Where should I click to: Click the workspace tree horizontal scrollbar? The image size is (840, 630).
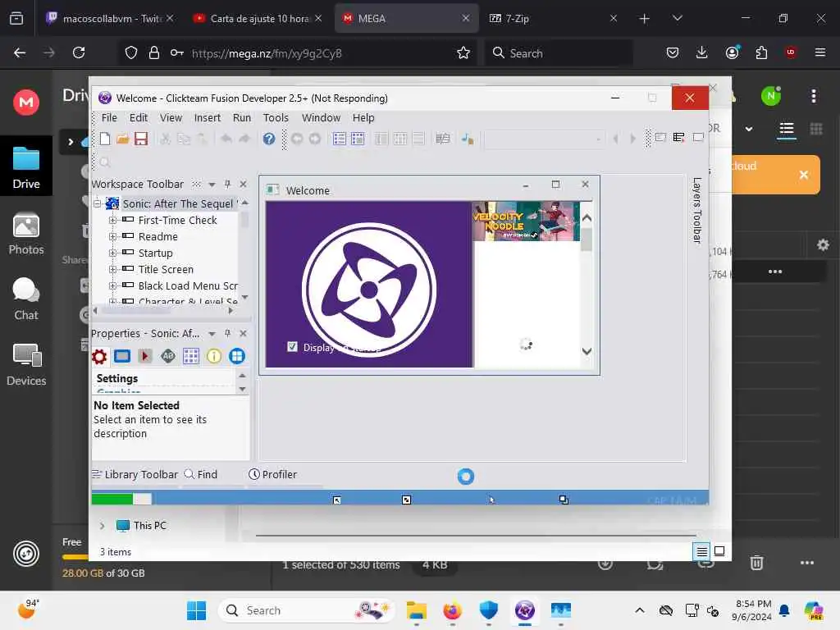(x=163, y=310)
